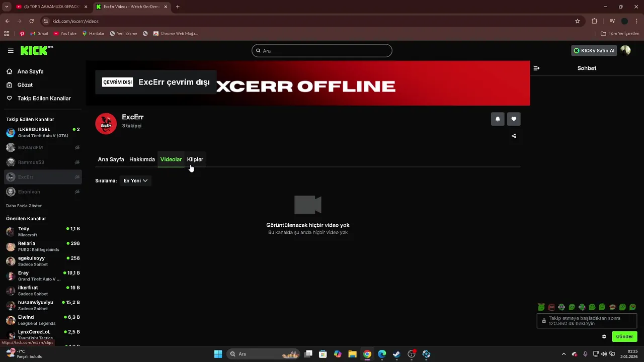Viewport: 644px width, 362px height.
Task: Open Gmail bookmark
Action: [39, 34]
